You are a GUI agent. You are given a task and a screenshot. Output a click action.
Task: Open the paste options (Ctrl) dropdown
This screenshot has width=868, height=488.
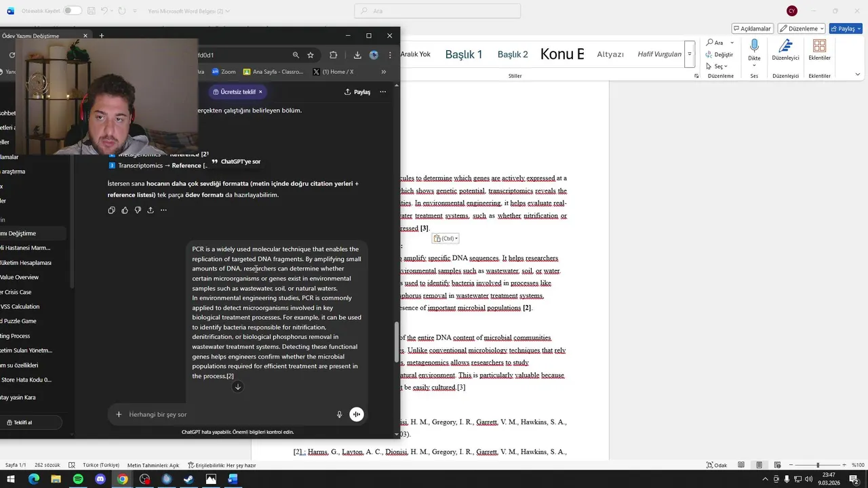(x=446, y=239)
